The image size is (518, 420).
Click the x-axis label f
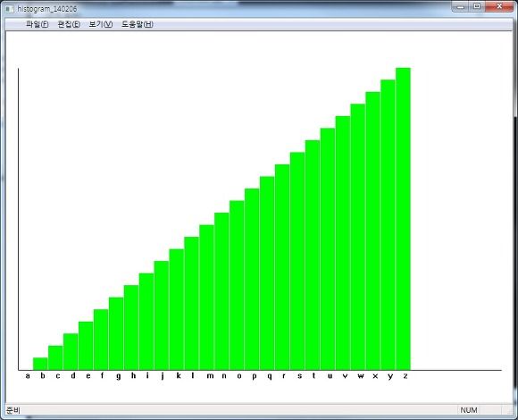click(x=102, y=375)
